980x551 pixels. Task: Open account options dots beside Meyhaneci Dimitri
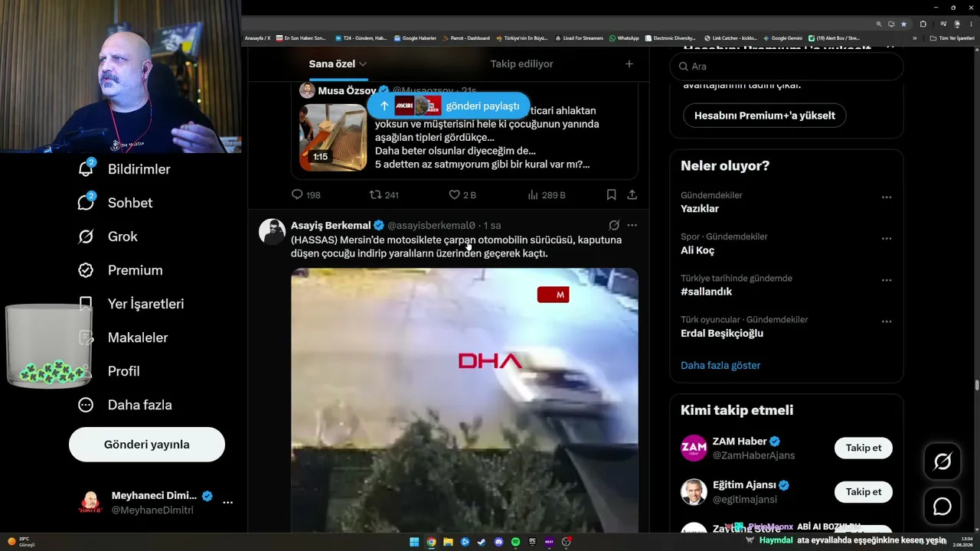227,503
